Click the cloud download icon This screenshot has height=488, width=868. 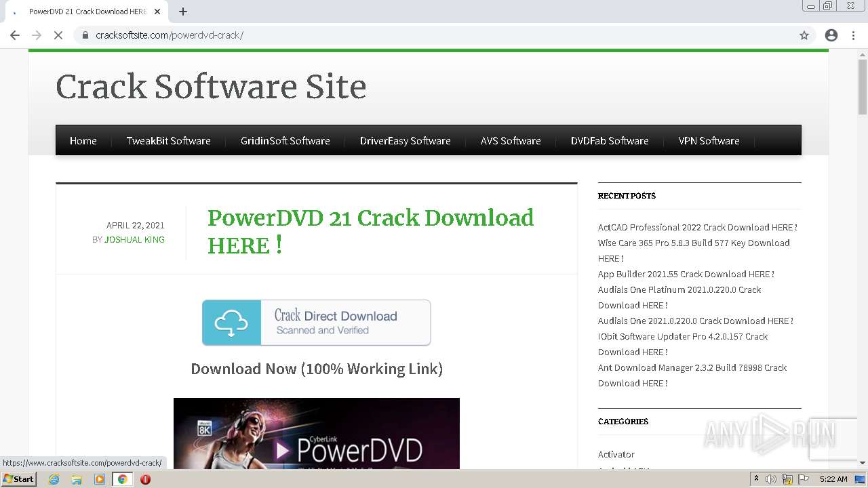point(231,323)
